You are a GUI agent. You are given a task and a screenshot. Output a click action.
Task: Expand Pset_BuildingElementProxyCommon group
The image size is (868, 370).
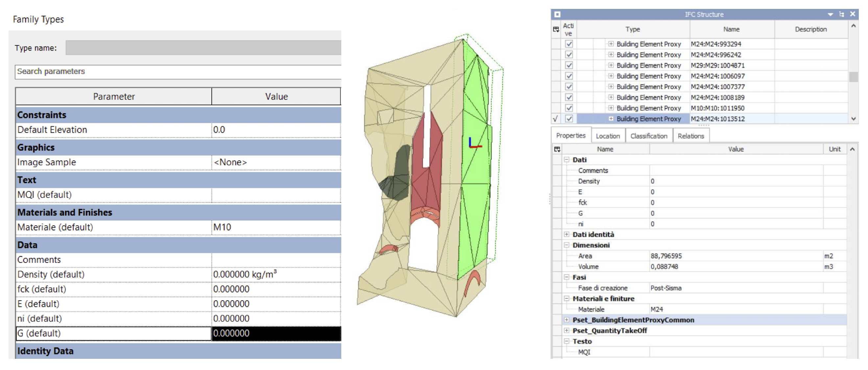point(567,319)
